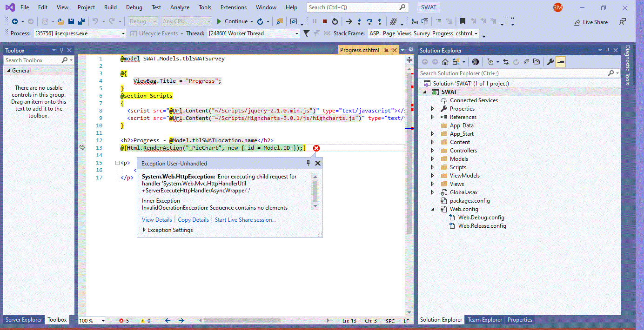Image resolution: width=644 pixels, height=330 pixels.
Task: Click the Navigate Backward toolbar arrow
Action: tap(15, 21)
